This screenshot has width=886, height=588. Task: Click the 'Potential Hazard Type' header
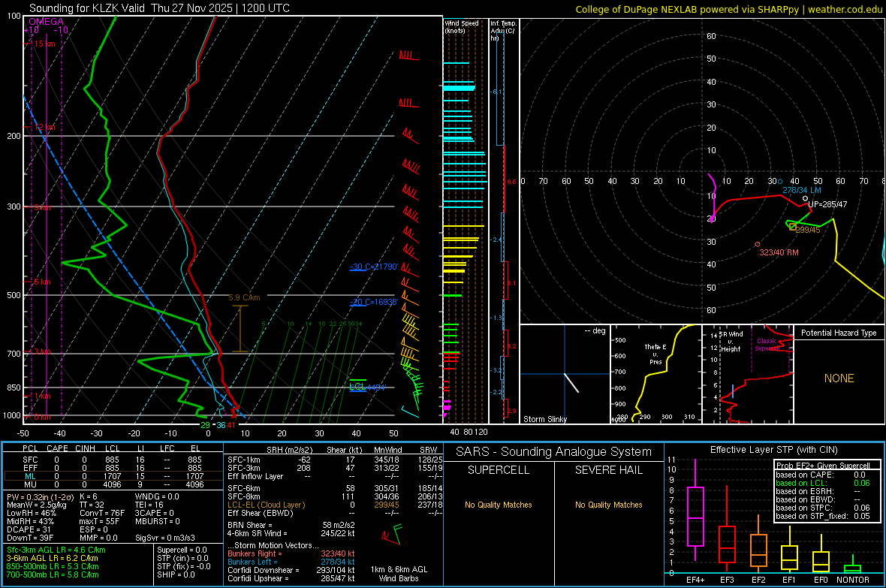coord(839,333)
